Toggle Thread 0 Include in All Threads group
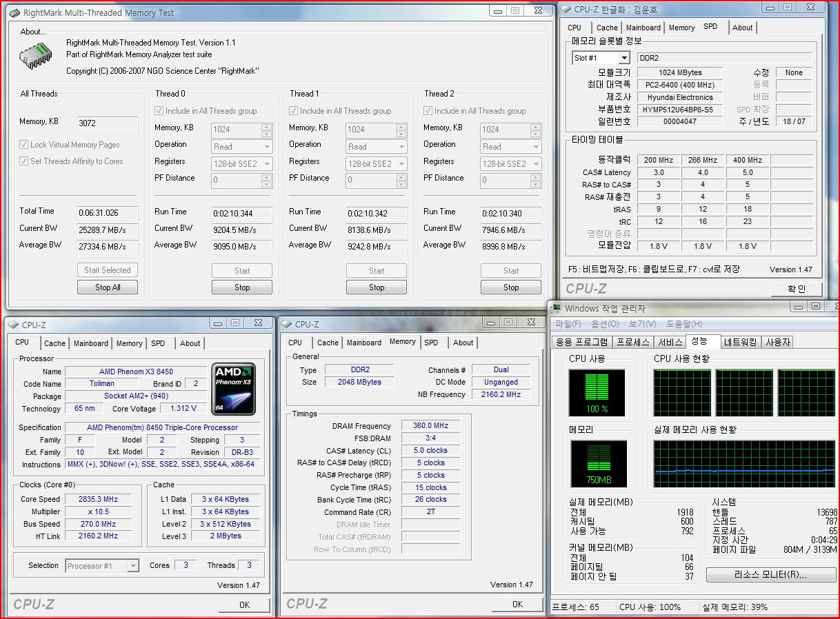Image resolution: width=840 pixels, height=619 pixels. tap(159, 111)
